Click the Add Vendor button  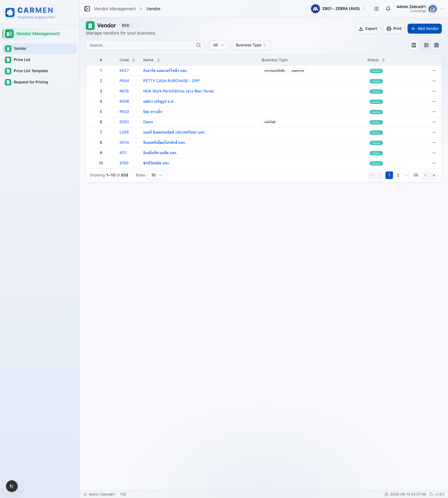coord(425,29)
